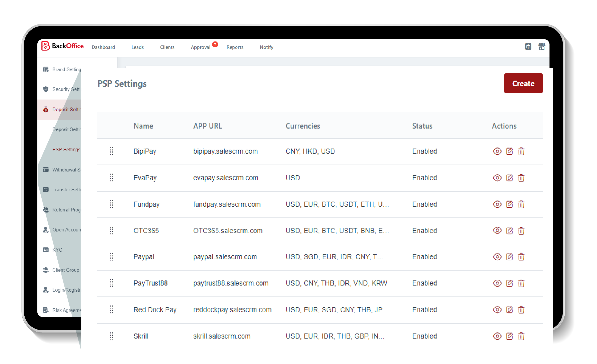This screenshot has height=364, width=597.
Task: Open Client Group in sidebar
Action: pyautogui.click(x=61, y=270)
